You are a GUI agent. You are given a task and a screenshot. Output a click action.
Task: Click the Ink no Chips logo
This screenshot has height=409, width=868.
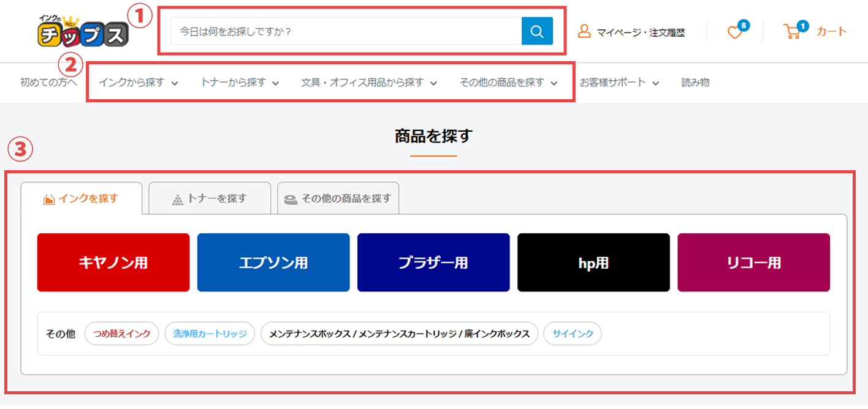point(83,31)
